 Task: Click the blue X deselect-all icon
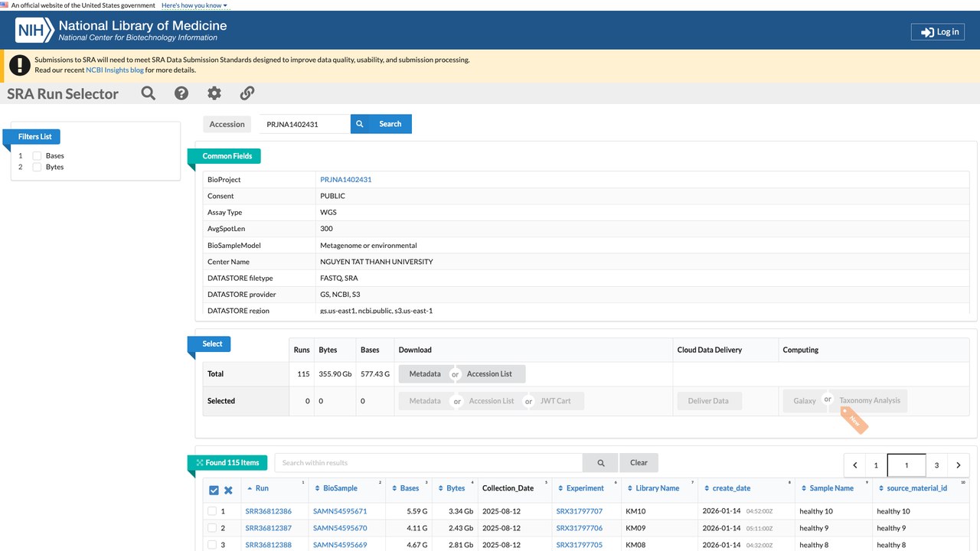tap(228, 490)
